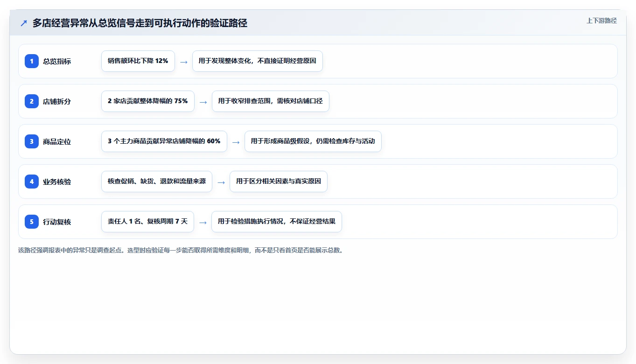Select the 核查促销、缺货、退款和流量来源 chip
The height and width of the screenshot is (364, 636).
[x=157, y=182]
